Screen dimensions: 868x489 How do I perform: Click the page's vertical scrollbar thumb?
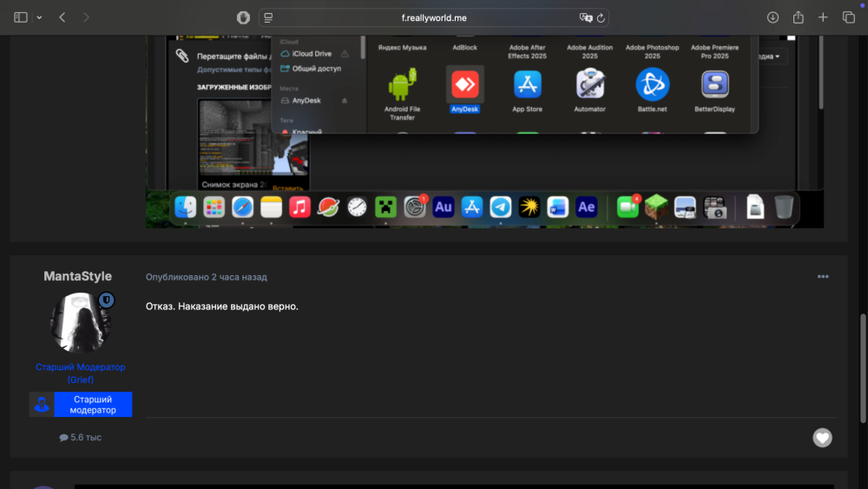(863, 369)
